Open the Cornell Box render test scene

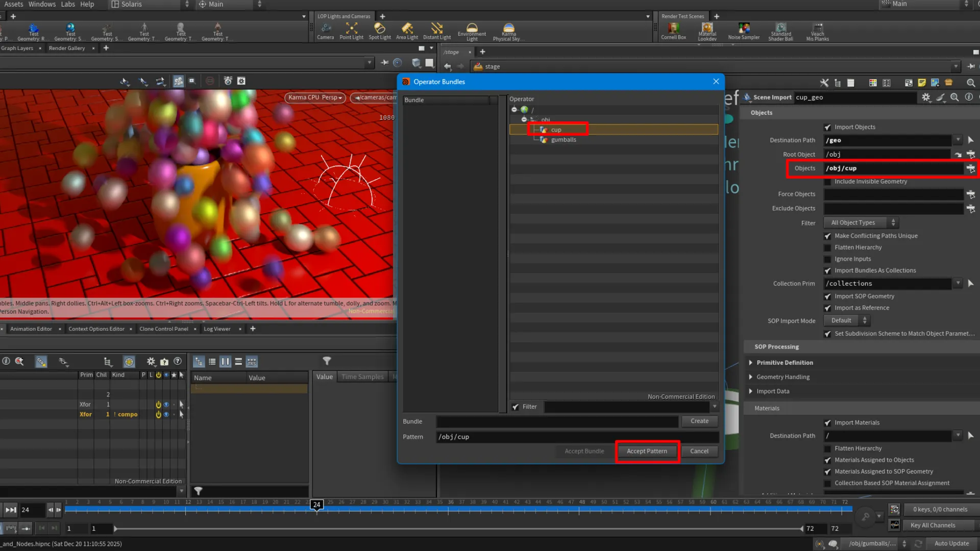tap(673, 31)
